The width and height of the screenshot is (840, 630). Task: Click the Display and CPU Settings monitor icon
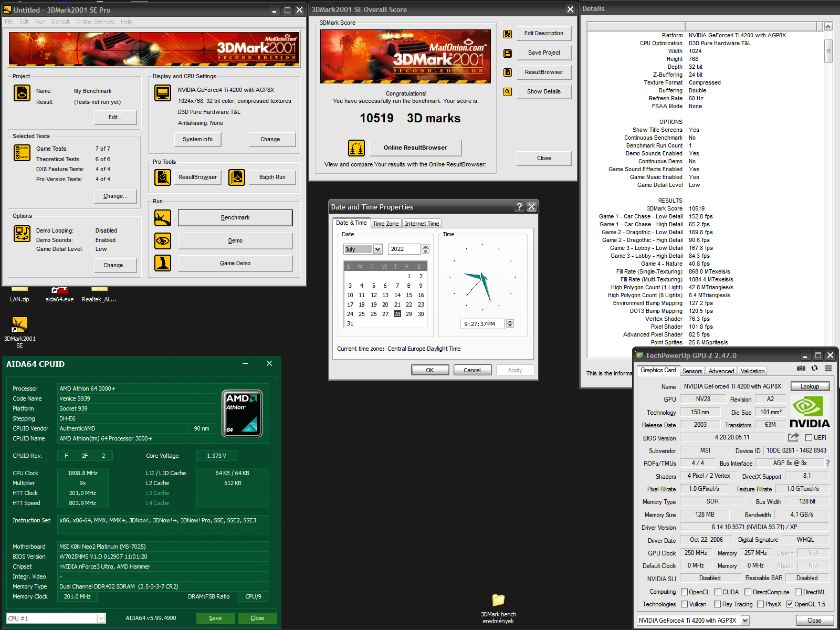click(x=163, y=93)
